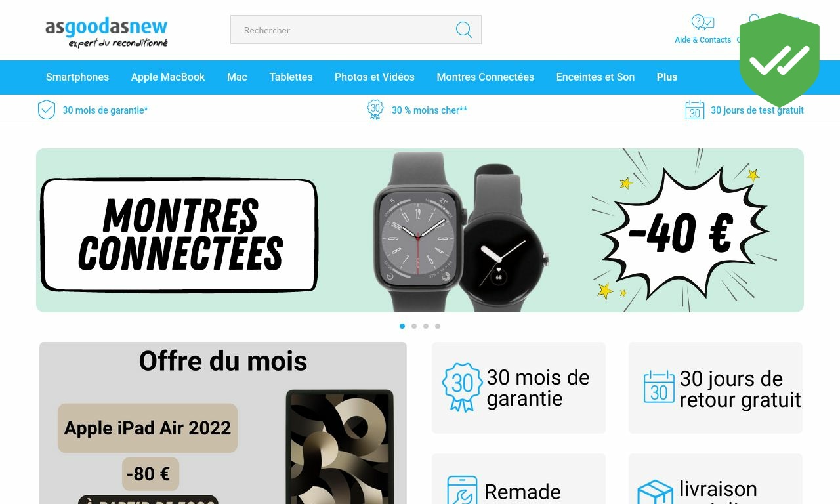Select the fourth carousel dot

pos(438,326)
